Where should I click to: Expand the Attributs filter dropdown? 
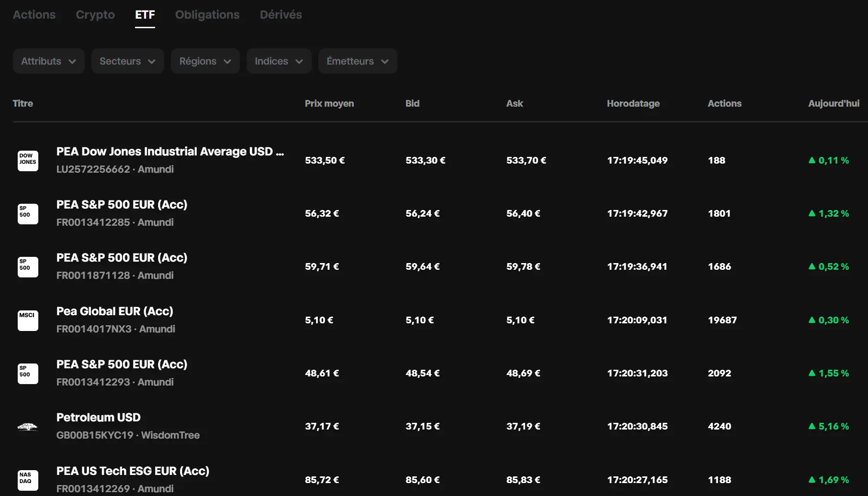(49, 61)
